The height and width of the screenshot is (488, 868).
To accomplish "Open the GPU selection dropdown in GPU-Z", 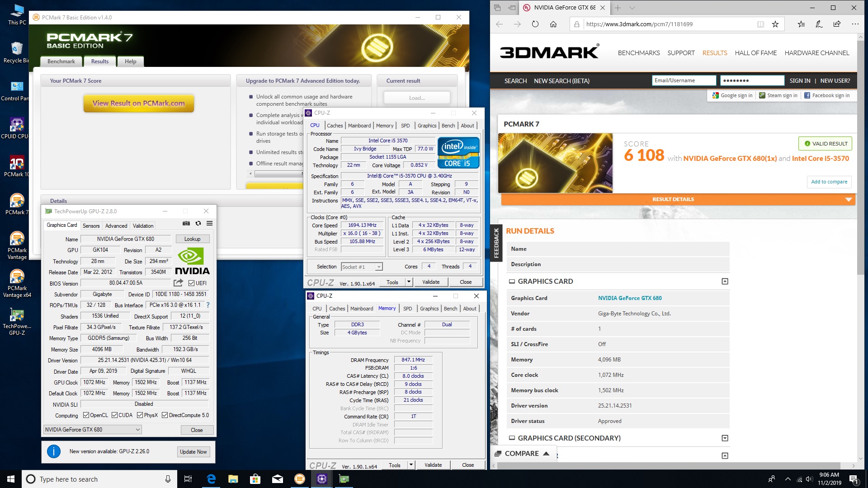I will [93, 430].
